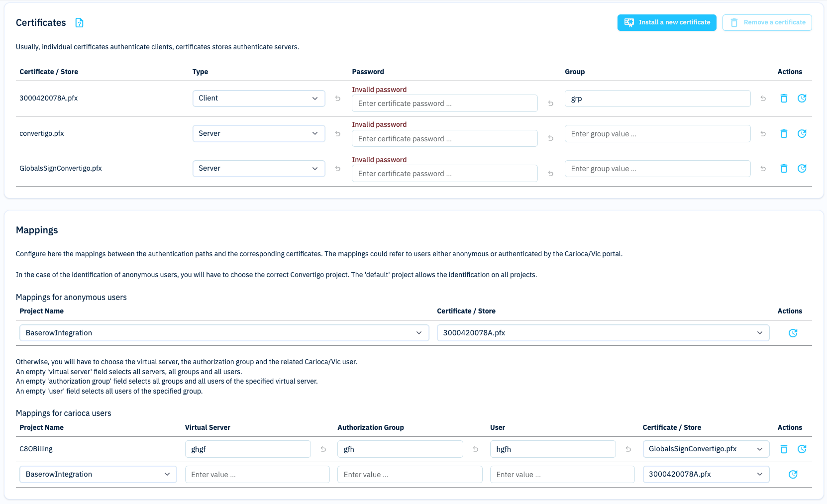Open anonymous users Project Name dropdown

point(224,333)
